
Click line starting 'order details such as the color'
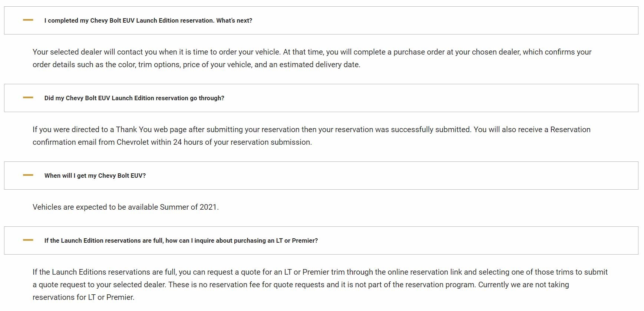click(x=196, y=65)
